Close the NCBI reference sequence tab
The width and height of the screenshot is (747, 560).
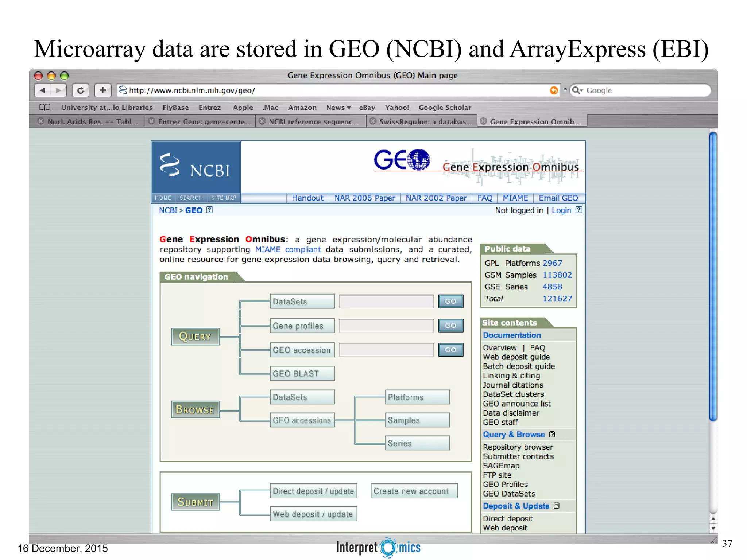click(262, 121)
